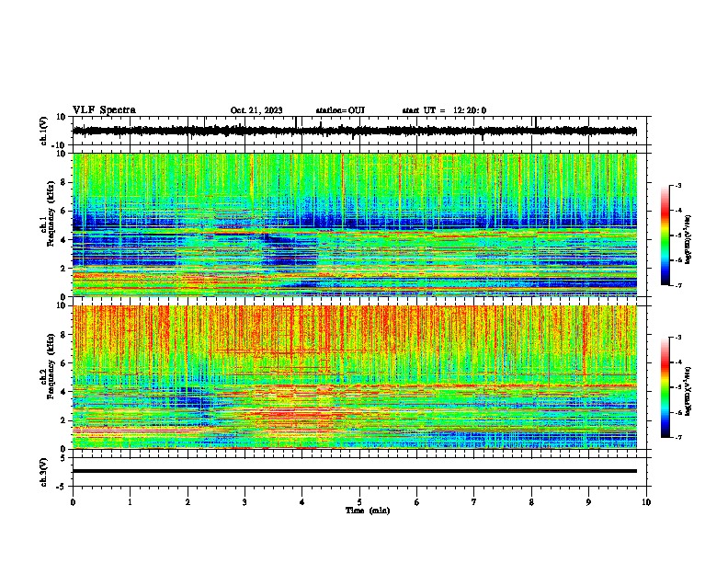Click the ch.1 voltage waveform trace
728x563 pixels.
tap(354, 131)
